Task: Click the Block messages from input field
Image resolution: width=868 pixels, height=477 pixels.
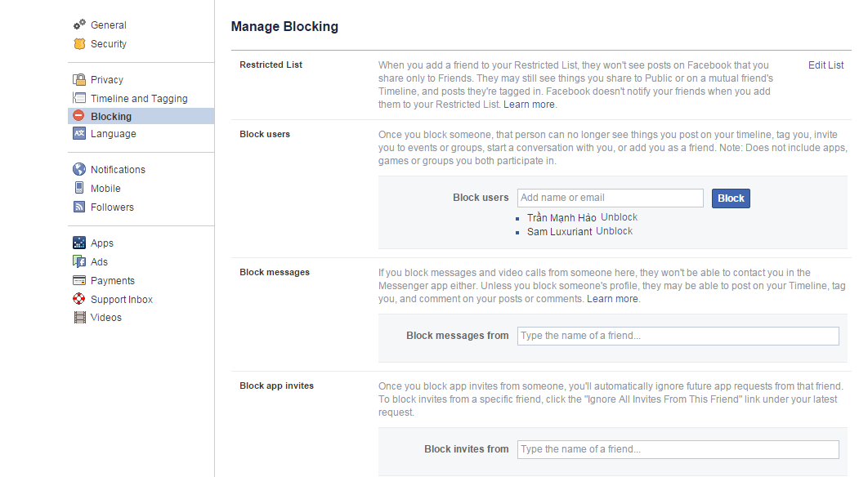Action: click(x=678, y=336)
